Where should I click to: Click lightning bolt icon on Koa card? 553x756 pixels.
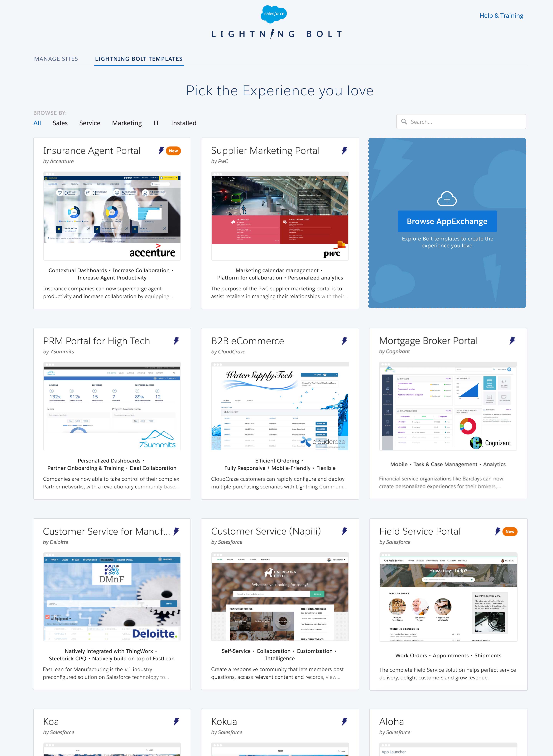(176, 721)
